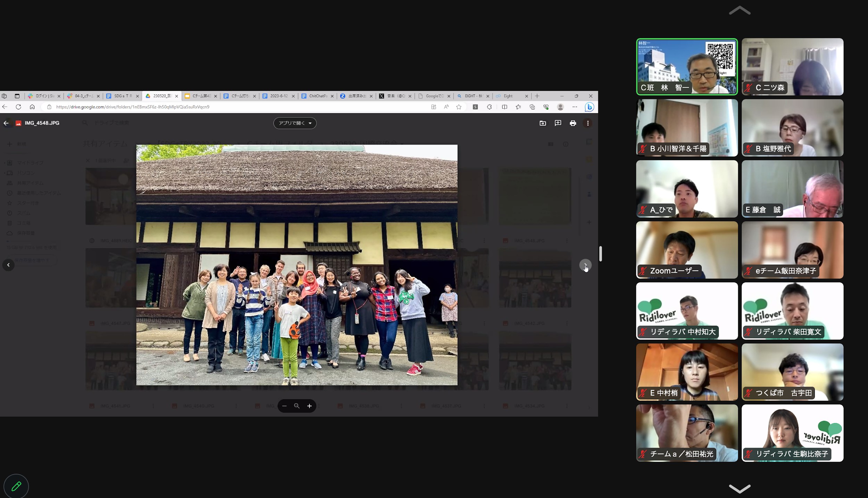
Task: Toggle Edge split screen view
Action: 504,107
